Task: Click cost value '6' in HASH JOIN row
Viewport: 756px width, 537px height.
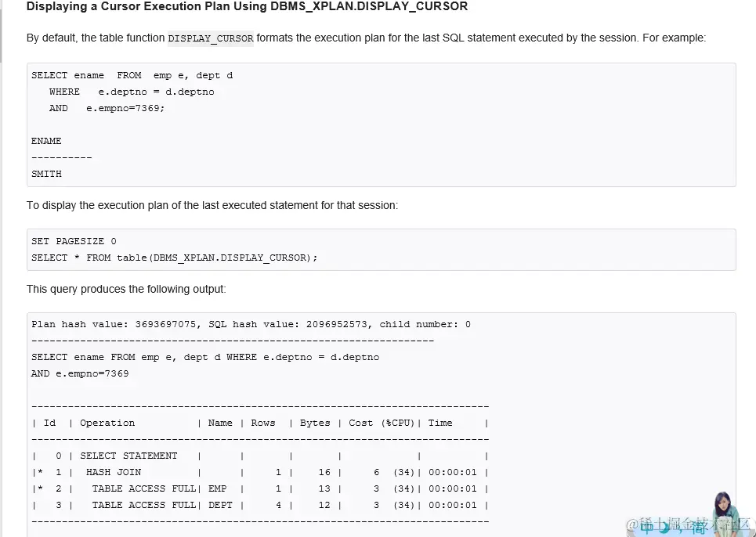Action: point(376,472)
